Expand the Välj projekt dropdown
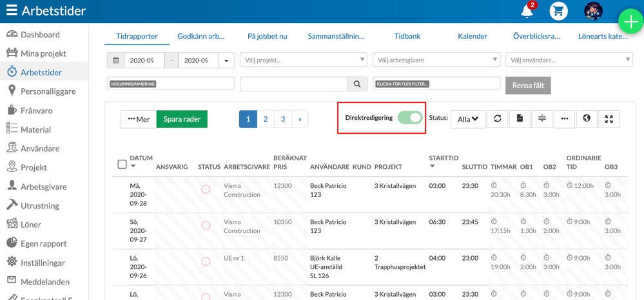Screen dimensions: 644x300 pyautogui.click(x=303, y=61)
